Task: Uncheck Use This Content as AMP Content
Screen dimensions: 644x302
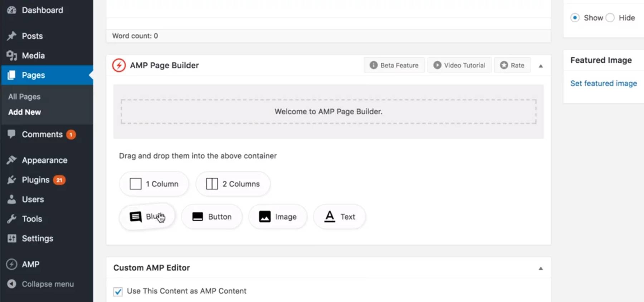Action: pos(118,291)
